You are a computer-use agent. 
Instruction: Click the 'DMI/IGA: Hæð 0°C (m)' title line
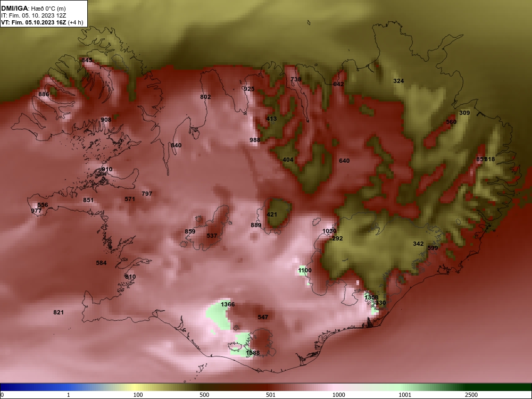coord(34,9)
